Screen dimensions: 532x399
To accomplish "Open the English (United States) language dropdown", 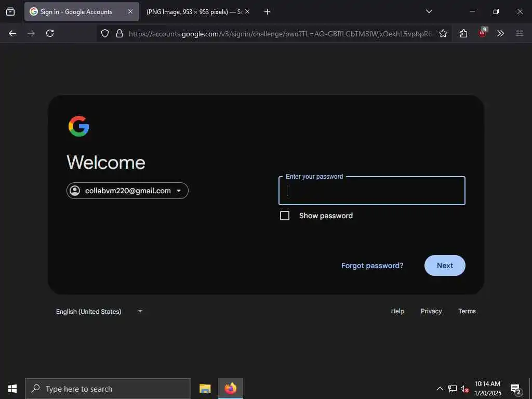I will pos(99,312).
